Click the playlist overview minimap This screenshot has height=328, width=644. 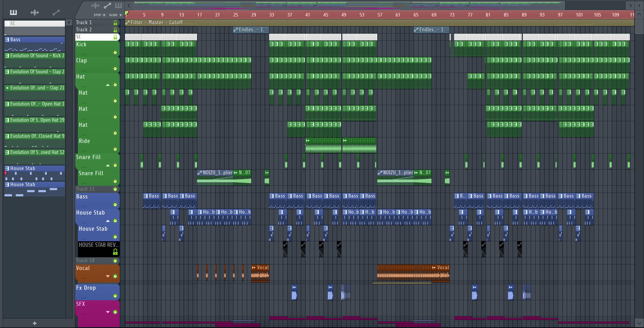[x=349, y=5]
